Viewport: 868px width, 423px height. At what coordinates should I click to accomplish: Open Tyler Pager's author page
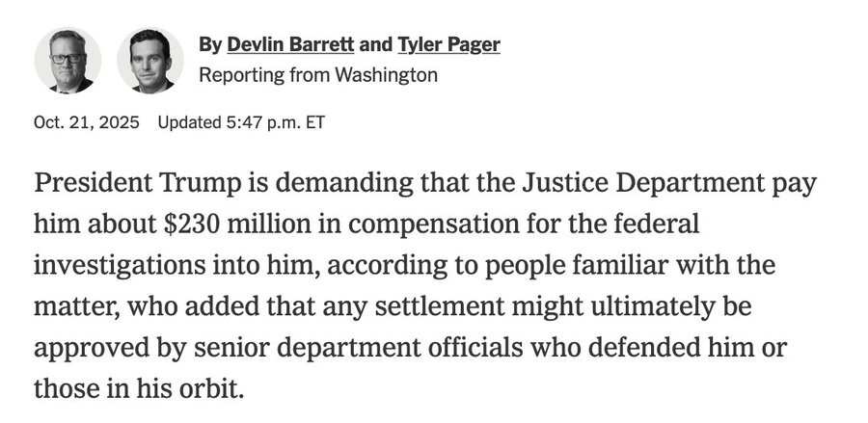448,44
